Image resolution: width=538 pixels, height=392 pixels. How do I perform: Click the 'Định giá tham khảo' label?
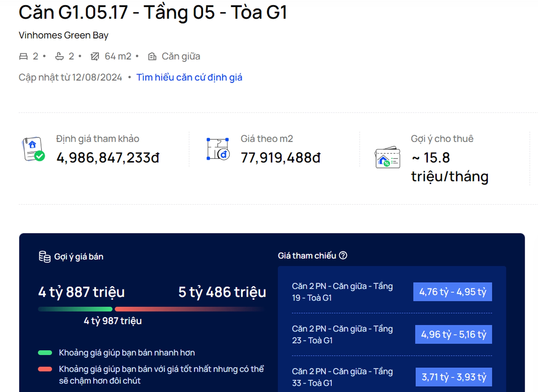[97, 139]
